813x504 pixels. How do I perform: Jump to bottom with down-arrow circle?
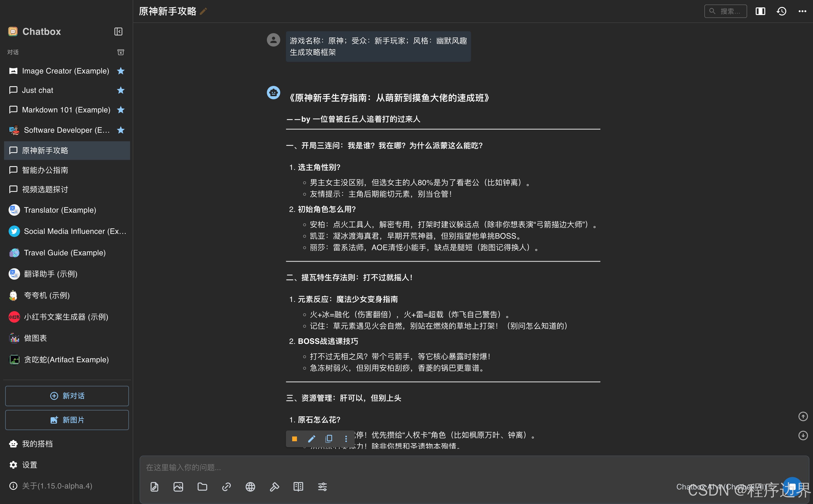pos(803,436)
